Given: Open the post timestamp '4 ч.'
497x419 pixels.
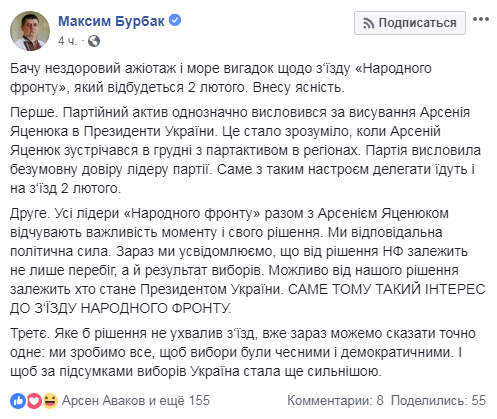Looking at the screenshot, I should (67, 41).
